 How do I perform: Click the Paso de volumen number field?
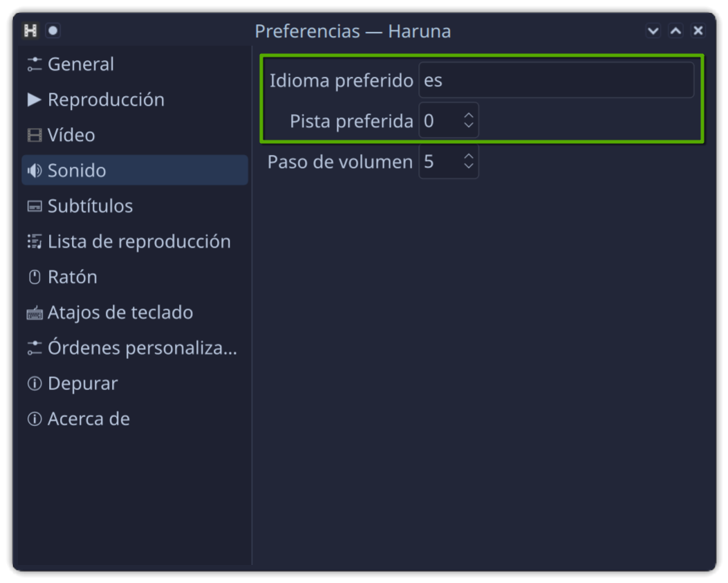click(x=439, y=162)
